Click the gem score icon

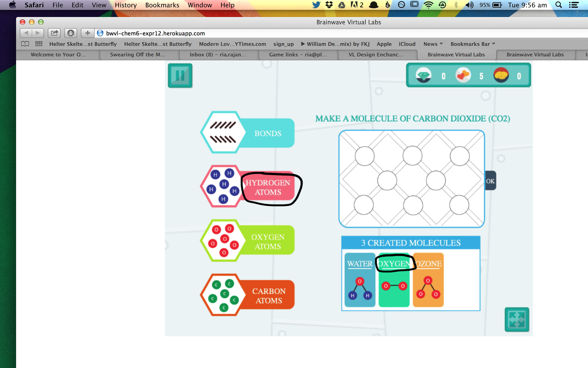[424, 75]
